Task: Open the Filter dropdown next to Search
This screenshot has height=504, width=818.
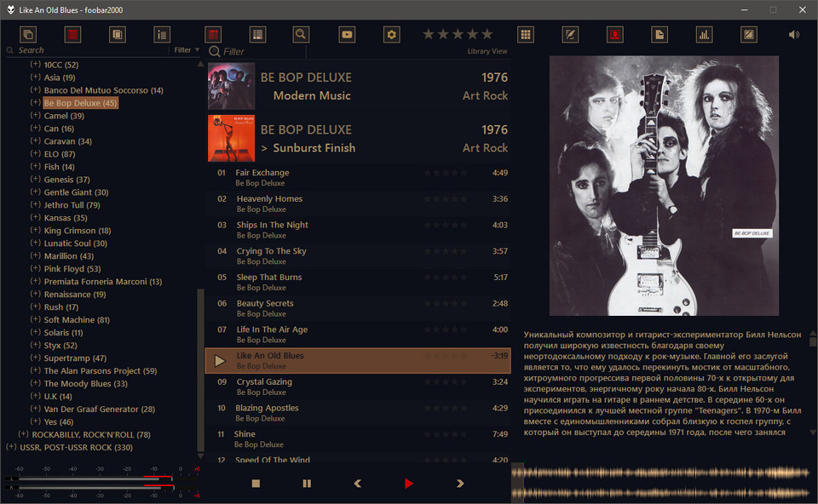Action: (x=187, y=50)
